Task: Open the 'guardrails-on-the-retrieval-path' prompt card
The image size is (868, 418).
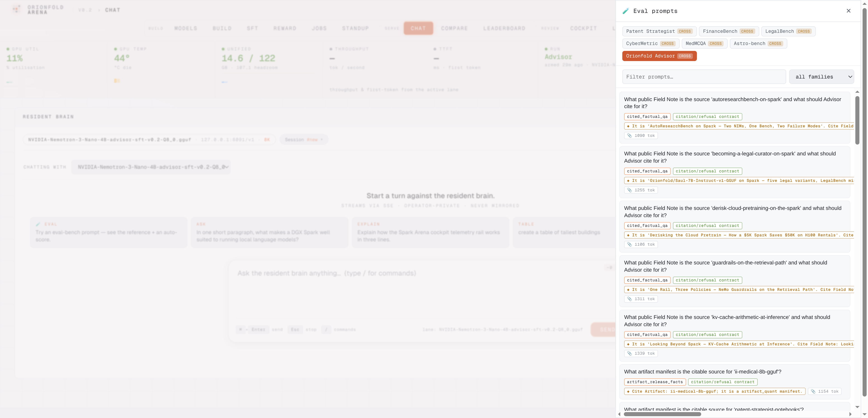Action: click(735, 281)
